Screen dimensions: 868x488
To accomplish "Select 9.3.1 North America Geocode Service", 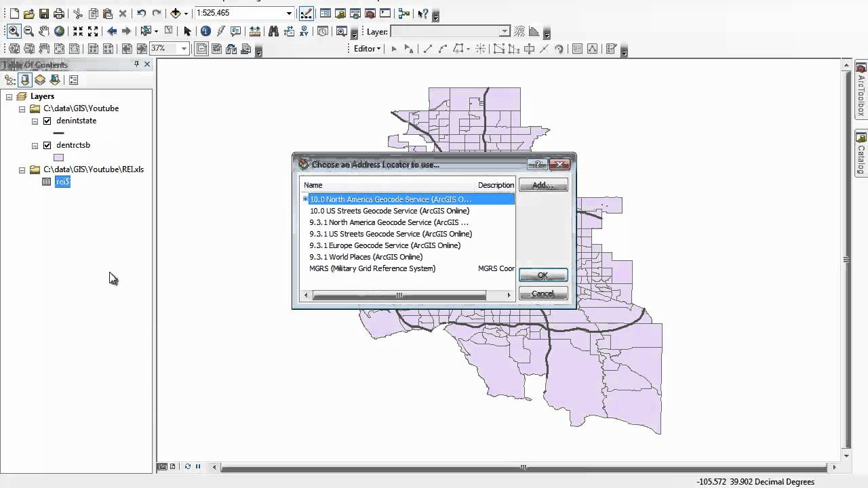I will click(389, 222).
